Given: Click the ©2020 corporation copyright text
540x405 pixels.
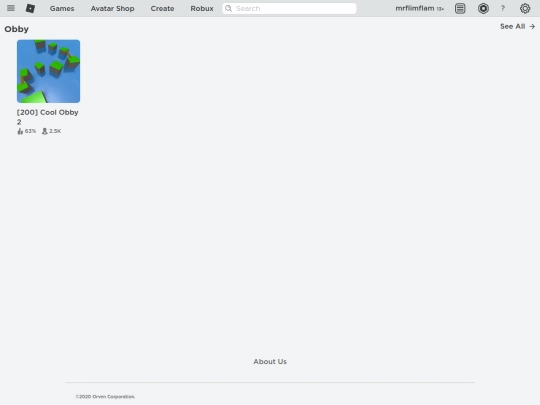Looking at the screenshot, I should [105, 397].
